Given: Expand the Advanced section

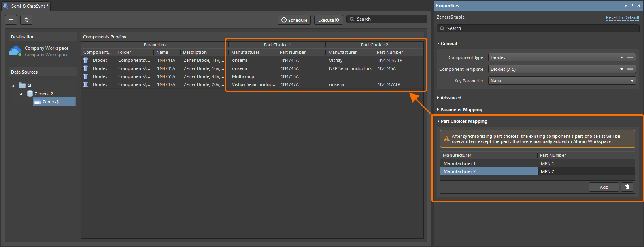Looking at the screenshot, I should coord(451,98).
